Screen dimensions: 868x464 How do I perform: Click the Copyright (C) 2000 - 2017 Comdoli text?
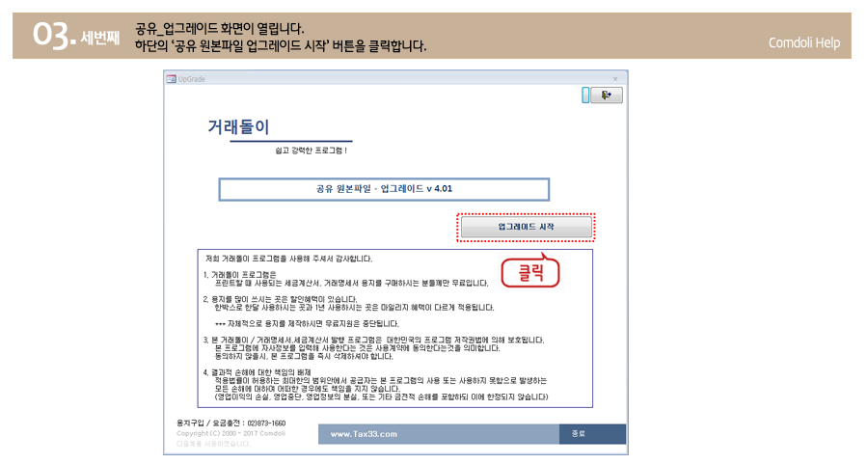tap(231, 433)
